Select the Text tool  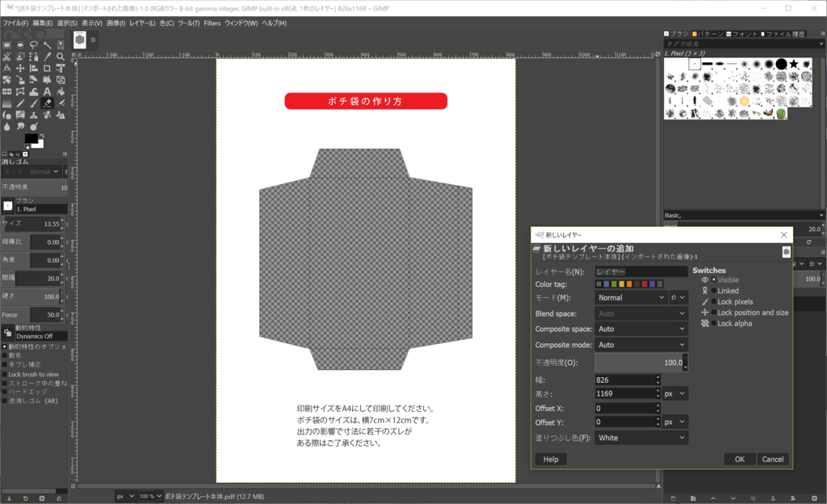point(47,91)
